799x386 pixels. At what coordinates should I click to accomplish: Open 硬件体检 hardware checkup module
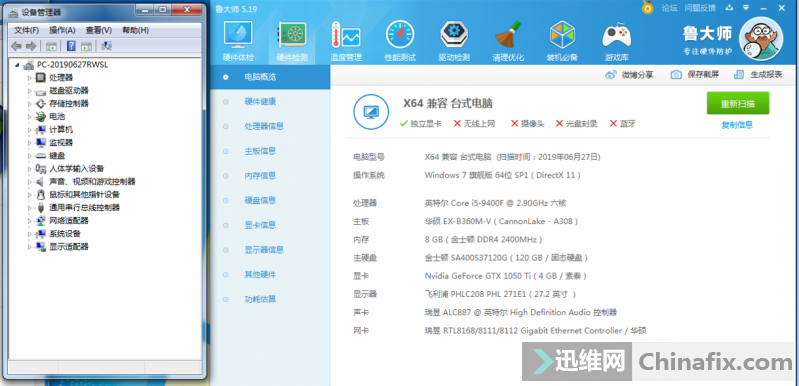(238, 41)
